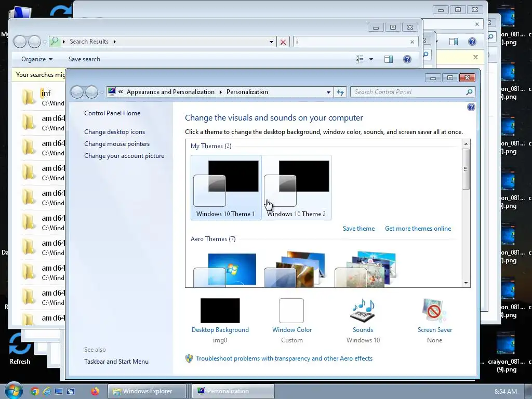This screenshot has height=399, width=532.
Task: Click the Appearance and Personalization breadcrumb
Action: point(170,92)
